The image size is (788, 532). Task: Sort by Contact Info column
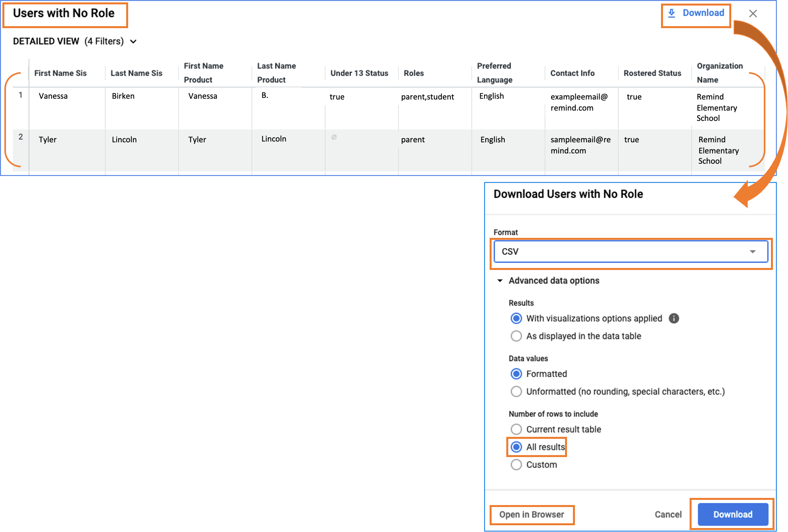(x=573, y=73)
